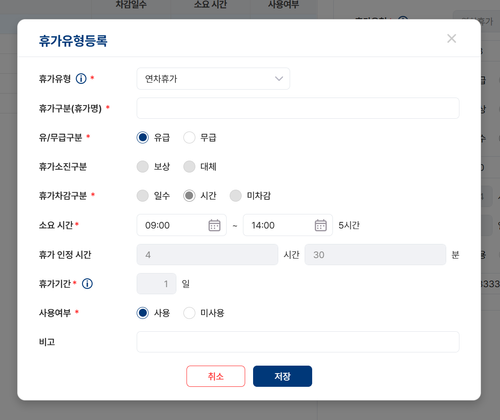Click the info icon next to 휴가유형
Image resolution: width=500 pixels, height=420 pixels.
(81, 79)
